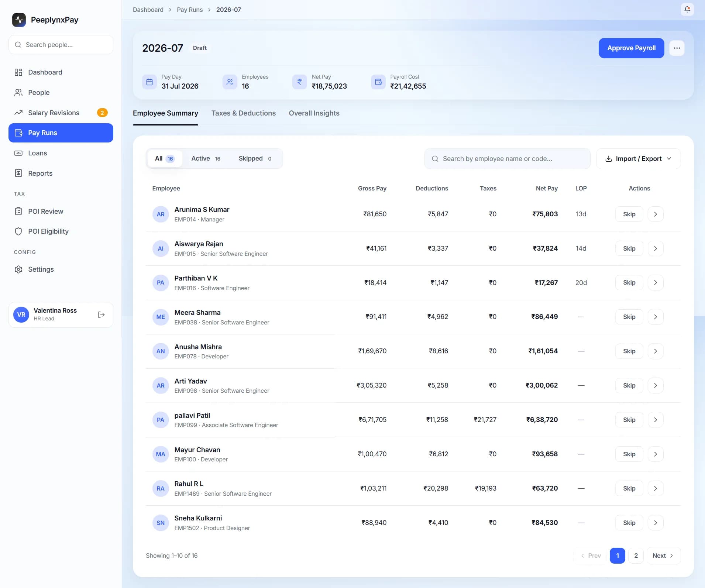
Task: Open POI Review in the sidebar
Action: tap(61, 212)
